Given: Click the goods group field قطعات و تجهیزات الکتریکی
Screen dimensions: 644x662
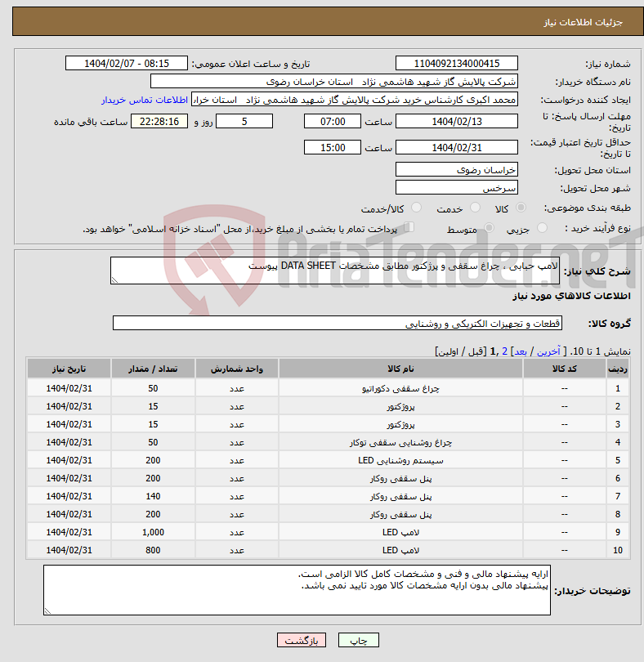Looking at the screenshot, I should tap(338, 323).
